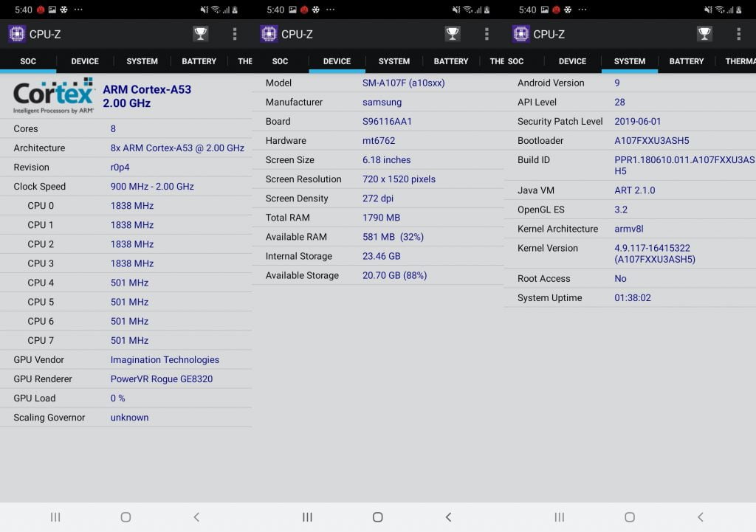This screenshot has width=756, height=532.
Task: Tap Screen Size '6.18 inches'
Action: click(x=387, y=160)
